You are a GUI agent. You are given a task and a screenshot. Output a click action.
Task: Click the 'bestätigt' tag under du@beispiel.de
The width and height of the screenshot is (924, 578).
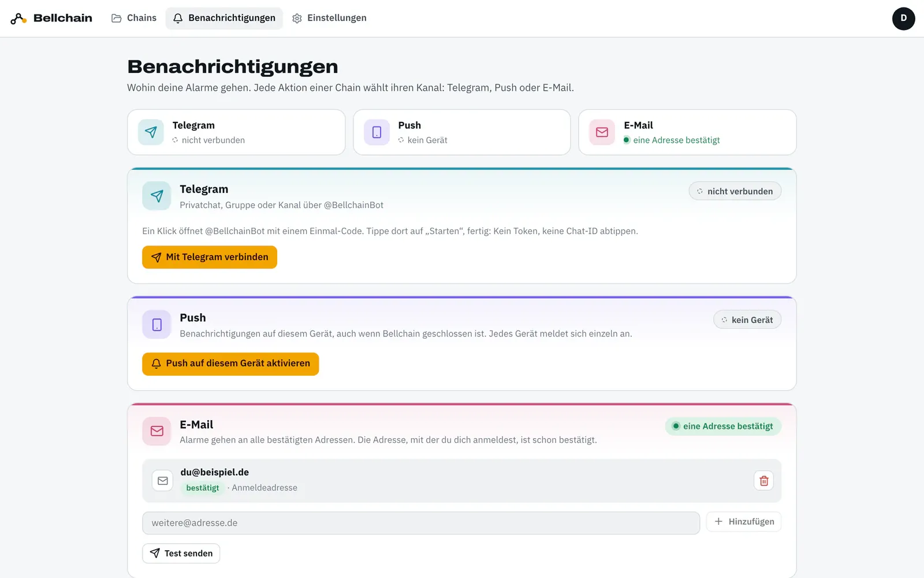(203, 488)
